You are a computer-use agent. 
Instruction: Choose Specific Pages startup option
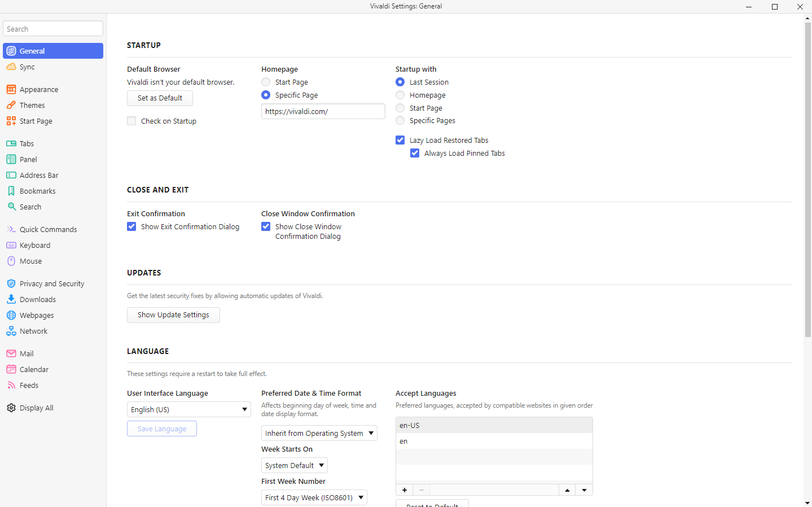coord(400,120)
